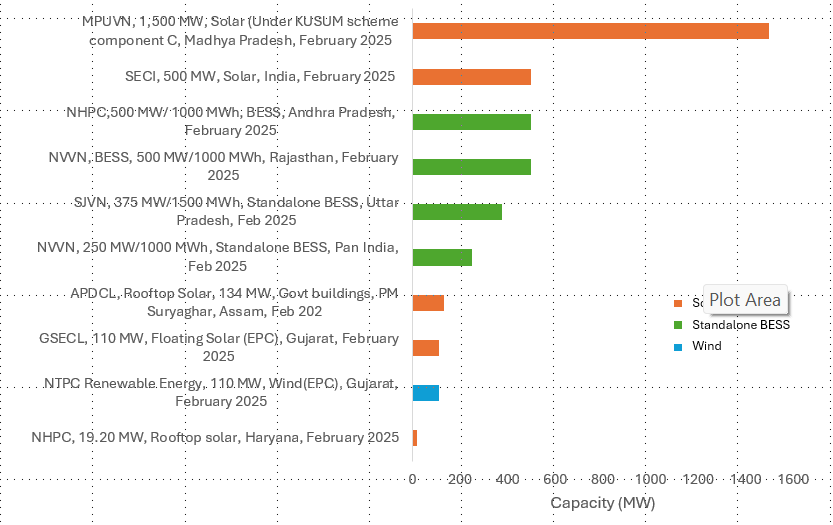Select the Wind legend label
The width and height of the screenshot is (833, 525).
(x=707, y=346)
